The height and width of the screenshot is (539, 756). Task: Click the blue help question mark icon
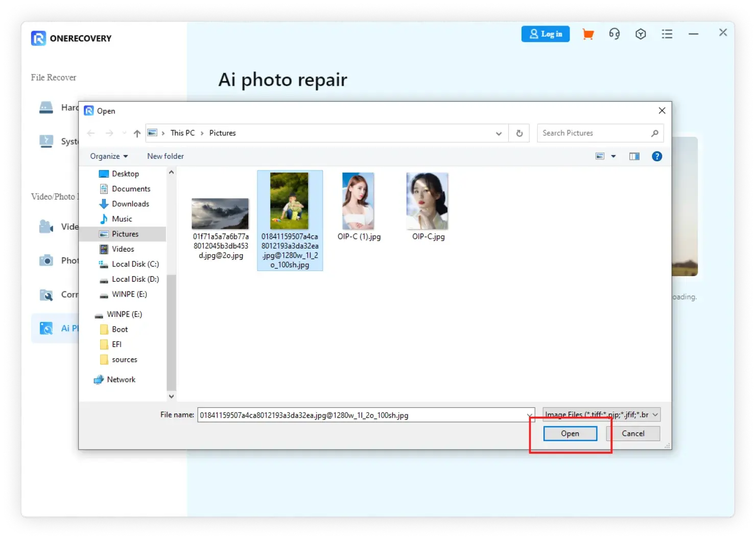click(x=657, y=157)
